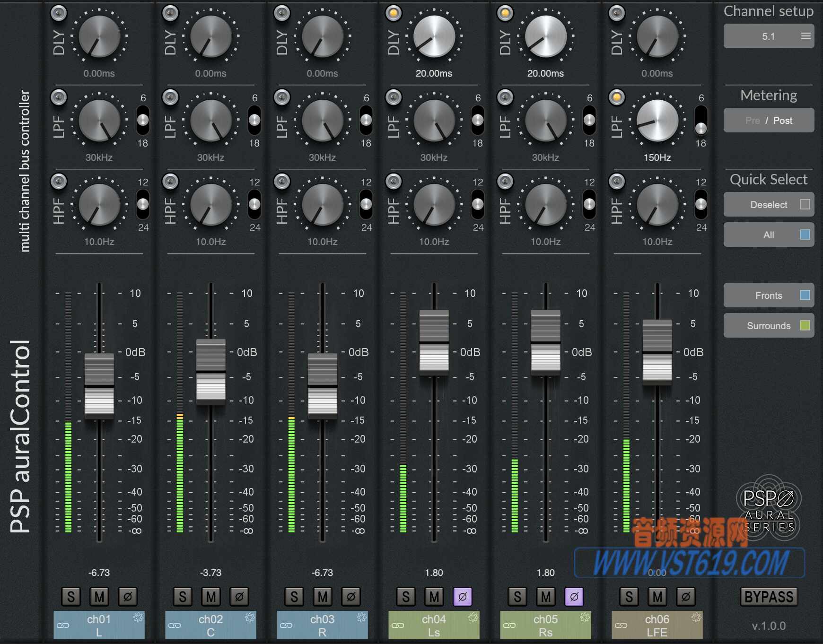Solo channel ch02 C
Image resolution: width=823 pixels, height=644 pixels.
tap(183, 597)
